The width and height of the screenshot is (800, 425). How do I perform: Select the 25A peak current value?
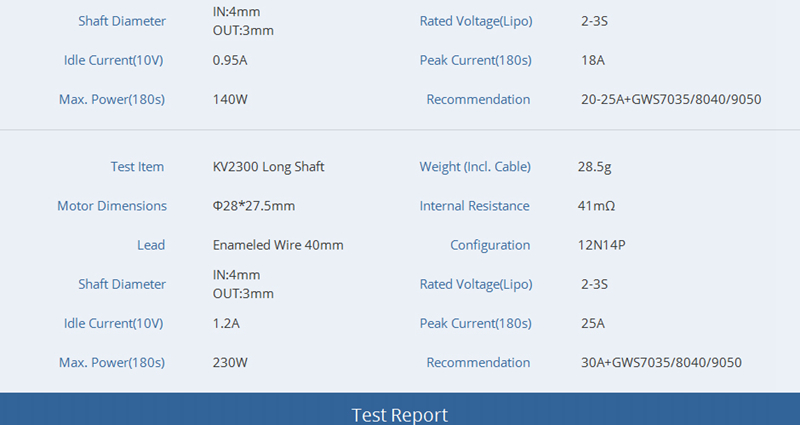(593, 324)
